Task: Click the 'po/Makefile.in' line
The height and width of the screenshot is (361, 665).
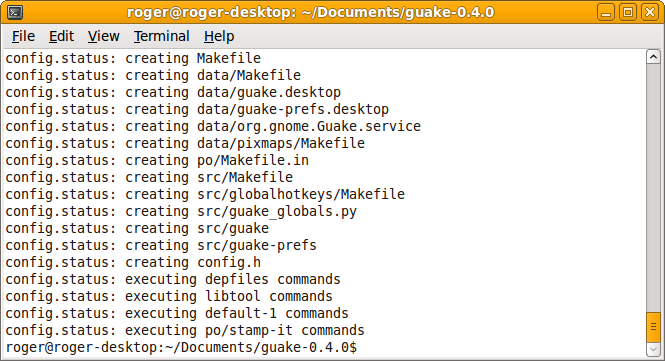Action: (x=157, y=160)
